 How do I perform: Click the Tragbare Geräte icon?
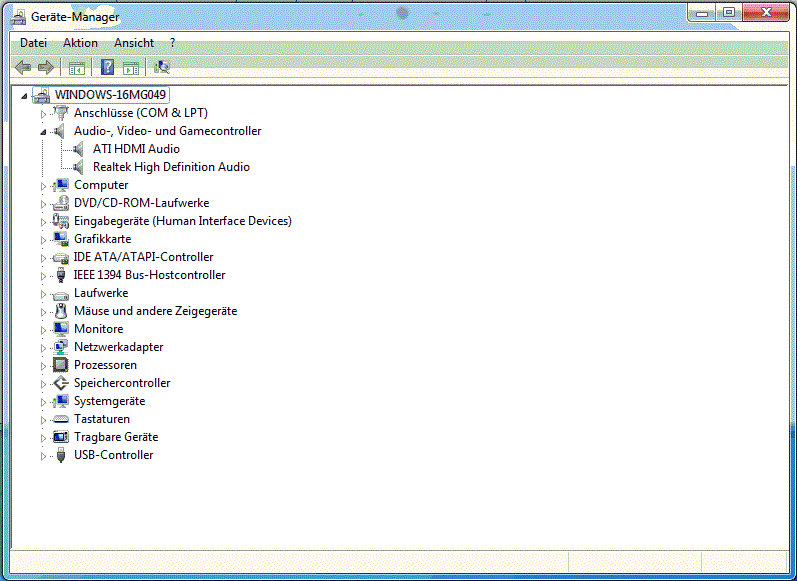[61, 437]
